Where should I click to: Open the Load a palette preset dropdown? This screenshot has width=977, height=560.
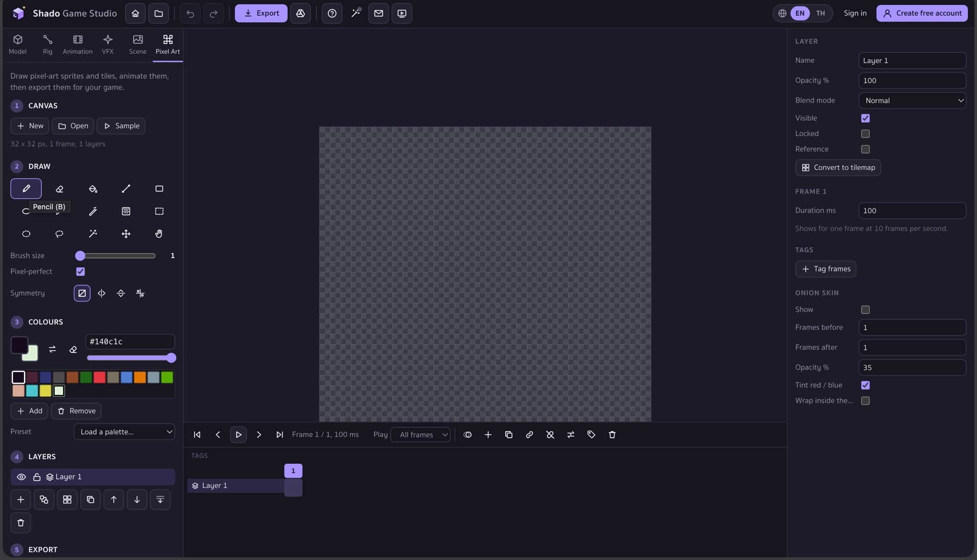click(x=124, y=432)
